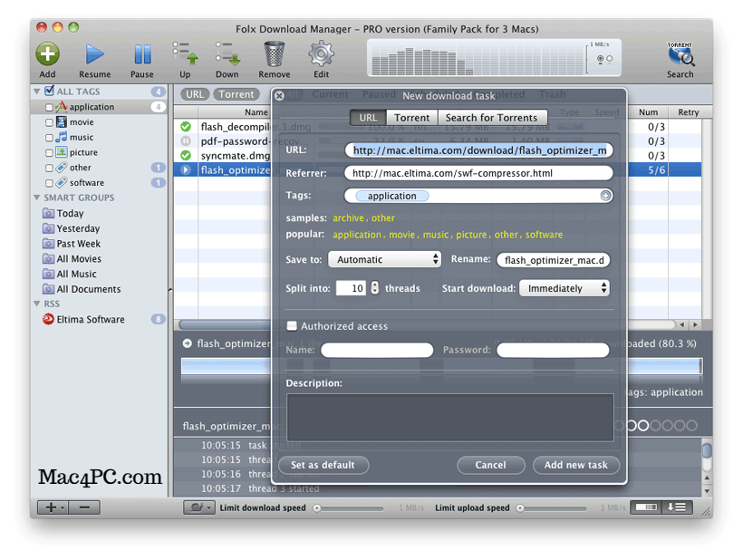The image size is (743, 560).
Task: Toggle the compact view icon at bottom right
Action: tap(646, 507)
